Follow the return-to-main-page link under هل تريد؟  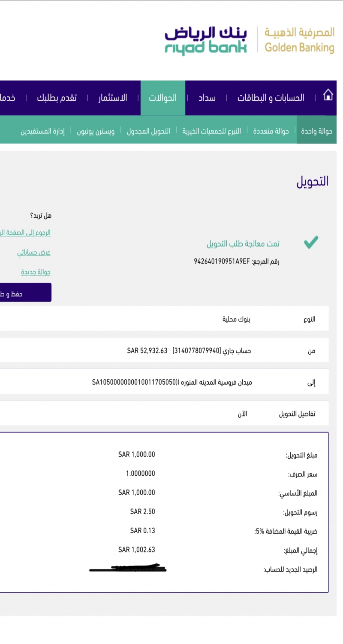(26, 233)
